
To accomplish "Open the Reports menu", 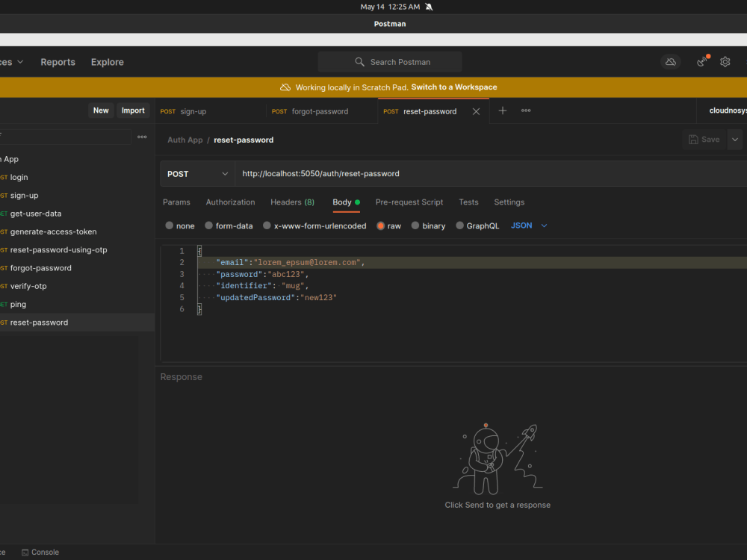I will click(x=58, y=62).
